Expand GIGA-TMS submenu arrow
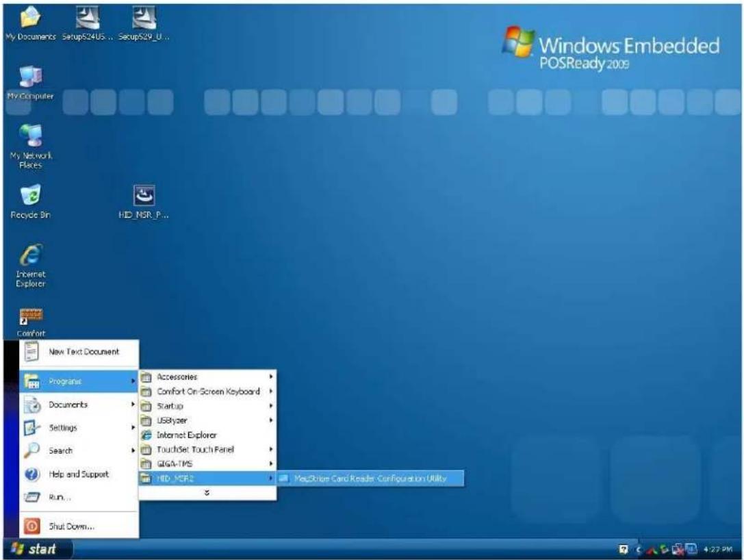The height and width of the screenshot is (560, 744). 271,463
